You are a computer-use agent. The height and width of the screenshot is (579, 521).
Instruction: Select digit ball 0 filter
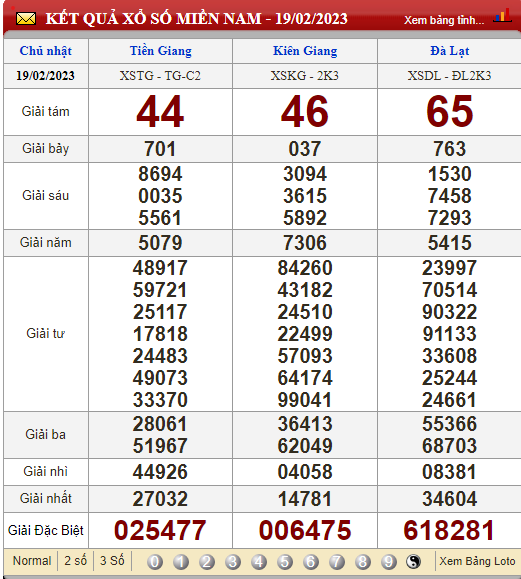[x=155, y=562]
